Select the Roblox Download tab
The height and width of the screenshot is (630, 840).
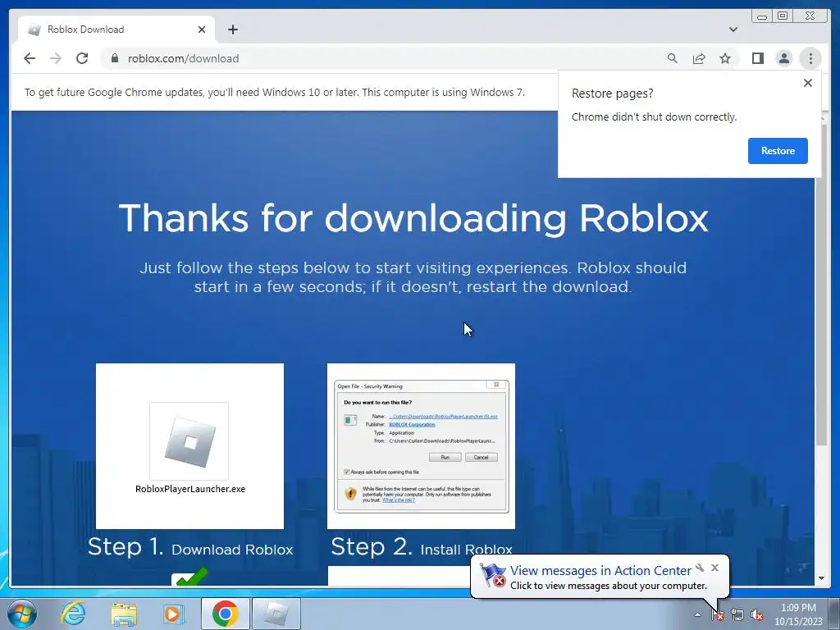click(116, 30)
